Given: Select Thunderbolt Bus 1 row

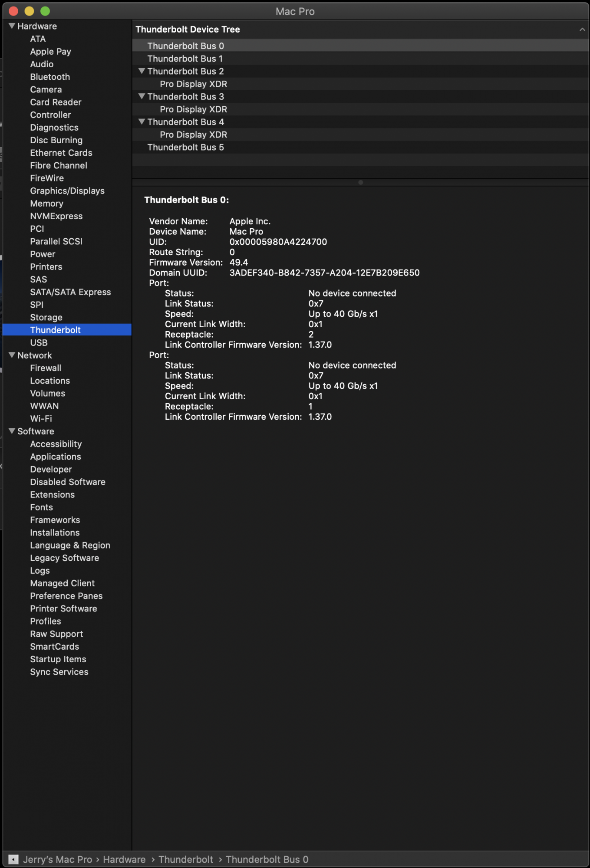Looking at the screenshot, I should [185, 59].
